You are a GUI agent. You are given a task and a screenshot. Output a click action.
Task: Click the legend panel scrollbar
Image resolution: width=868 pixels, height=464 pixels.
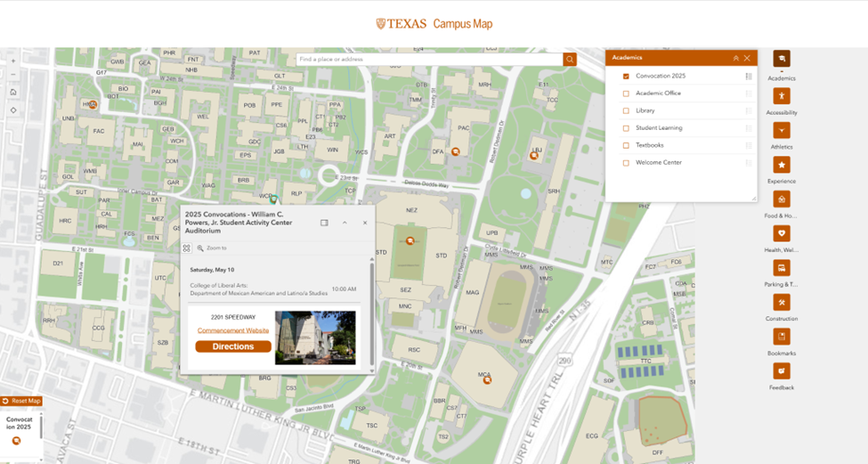click(x=41, y=427)
